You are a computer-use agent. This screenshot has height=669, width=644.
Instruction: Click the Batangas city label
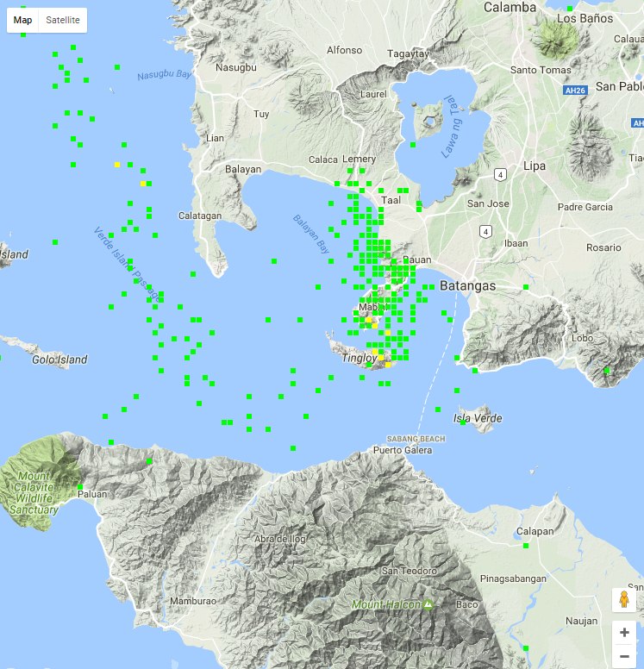point(467,285)
